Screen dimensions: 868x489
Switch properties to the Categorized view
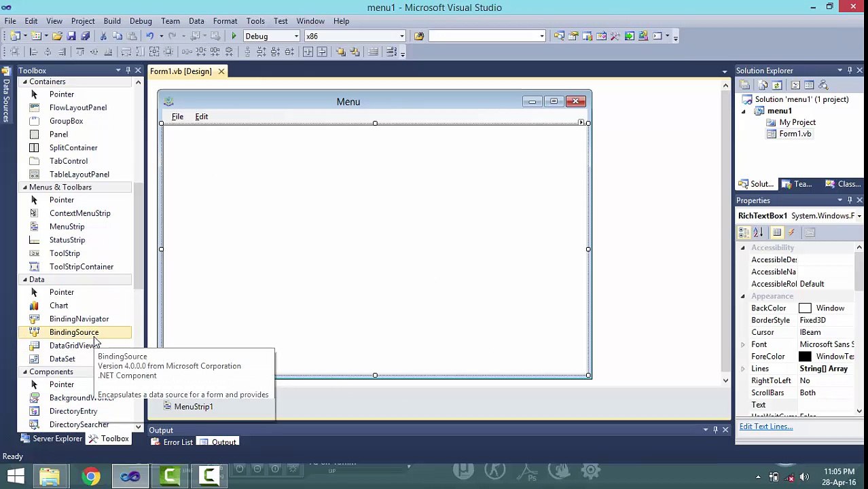pos(744,232)
